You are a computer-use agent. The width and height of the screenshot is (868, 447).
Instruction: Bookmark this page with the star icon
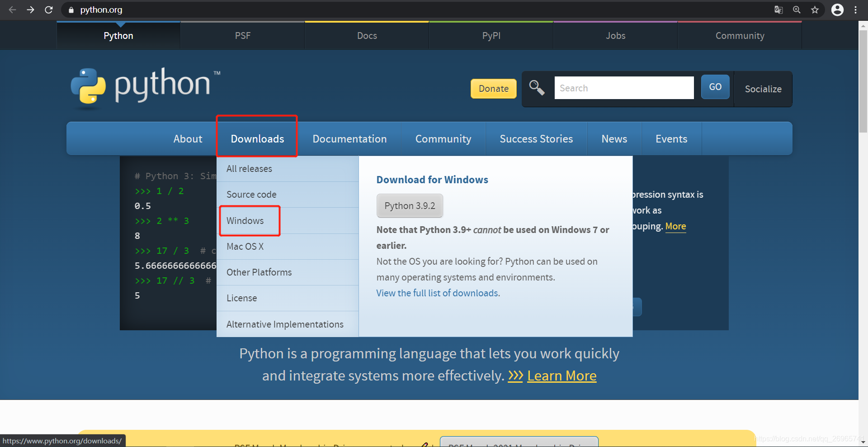point(815,10)
